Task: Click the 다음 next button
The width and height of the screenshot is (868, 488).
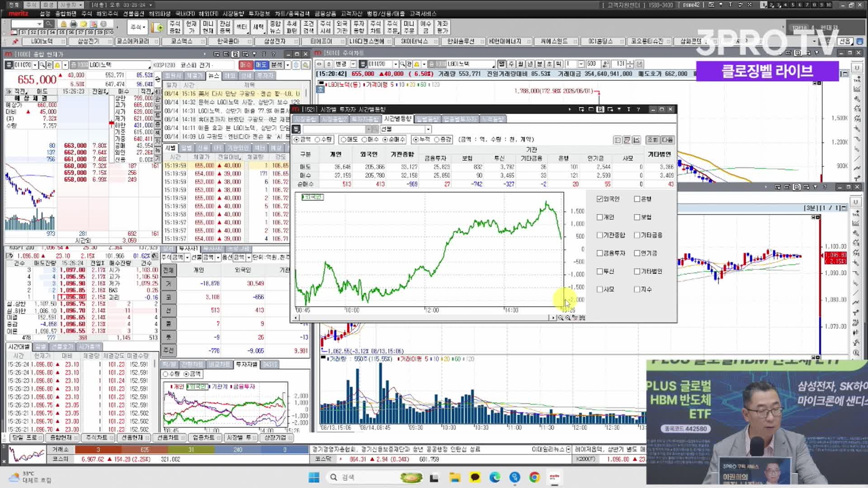Action: pyautogui.click(x=667, y=140)
